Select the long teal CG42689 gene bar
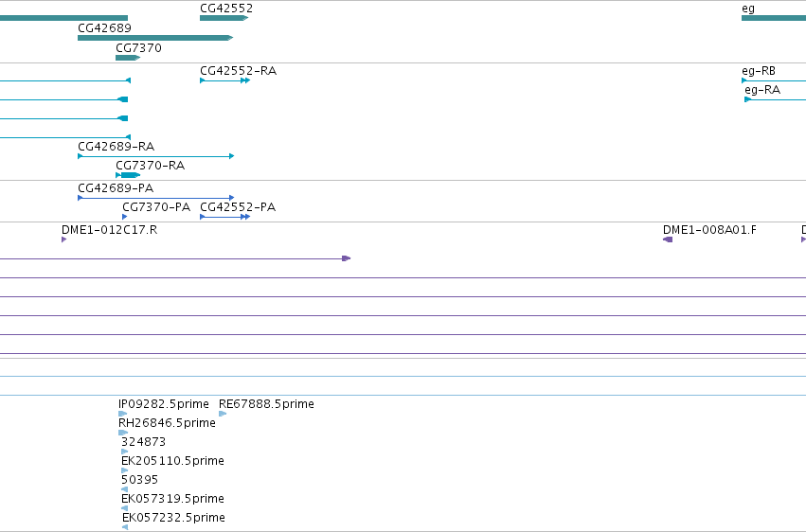This screenshot has width=806, height=532. [155, 38]
